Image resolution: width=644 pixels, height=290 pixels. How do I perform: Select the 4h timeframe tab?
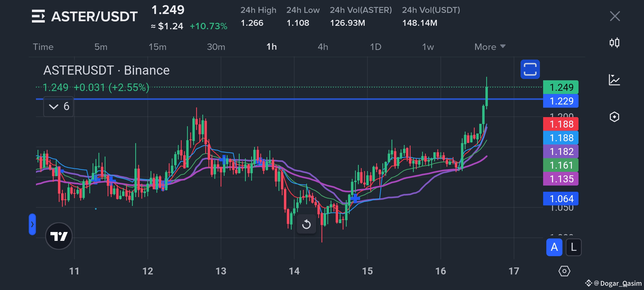(323, 47)
